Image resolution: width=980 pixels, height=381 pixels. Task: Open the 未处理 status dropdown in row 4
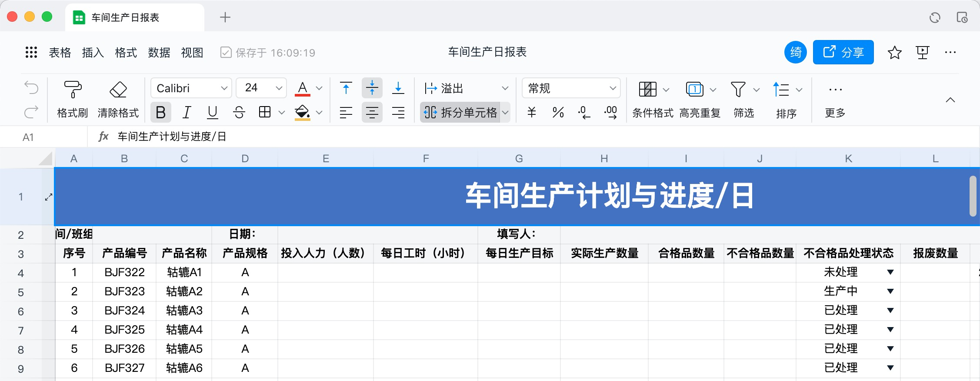pyautogui.click(x=890, y=272)
